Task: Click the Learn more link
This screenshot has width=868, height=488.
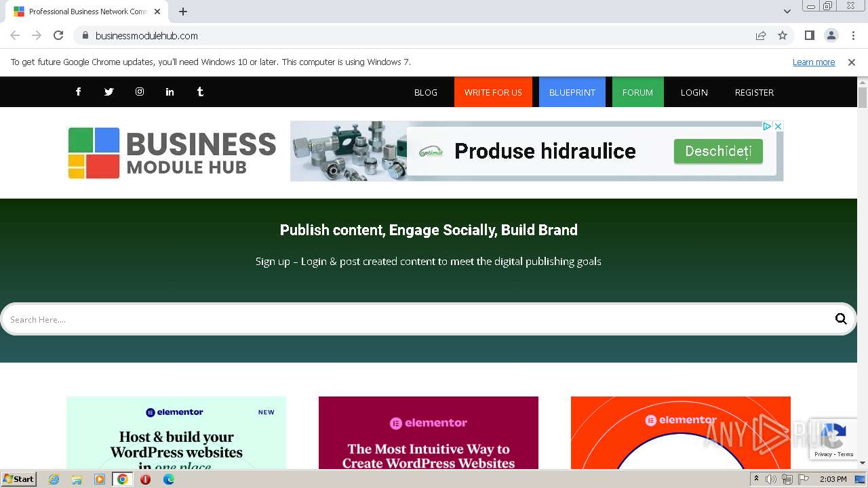Action: tap(814, 62)
